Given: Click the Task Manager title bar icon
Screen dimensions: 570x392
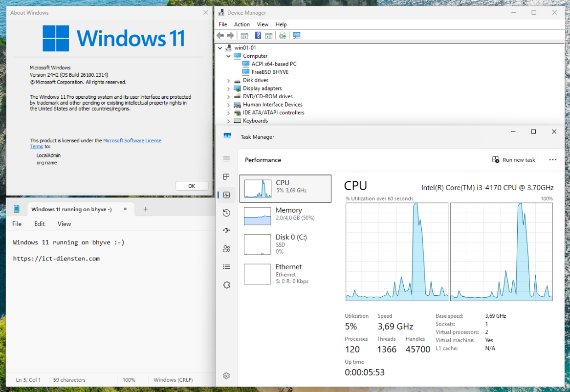Looking at the screenshot, I should pos(227,135).
